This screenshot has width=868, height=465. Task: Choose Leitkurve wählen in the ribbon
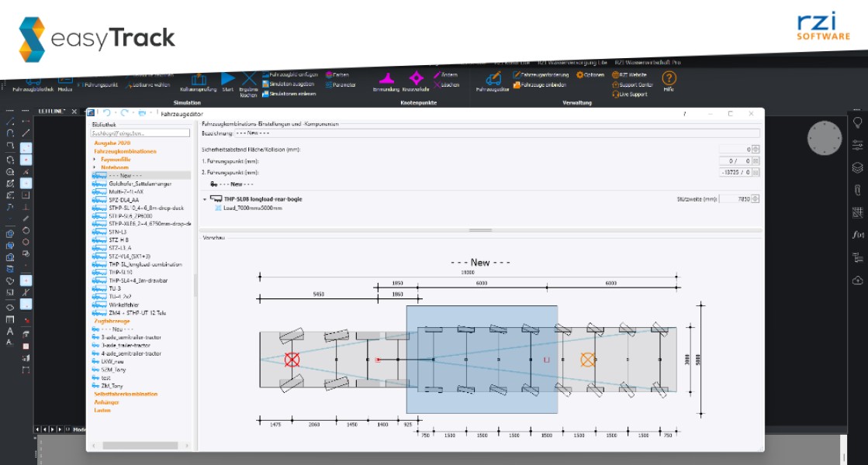click(x=148, y=85)
